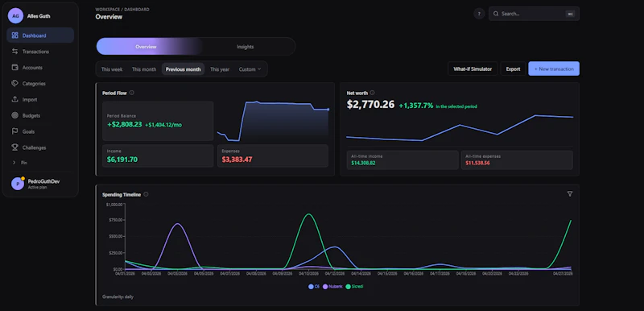Click the AG user avatar
The height and width of the screenshot is (311, 644).
click(x=15, y=16)
